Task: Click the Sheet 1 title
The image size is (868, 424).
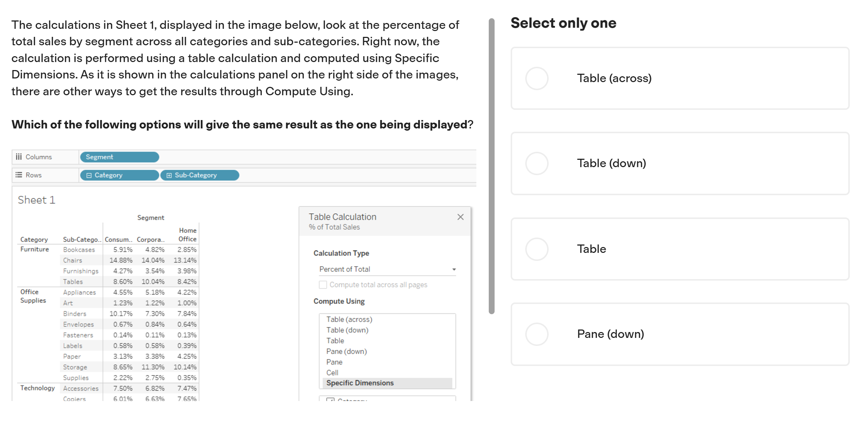Action: [37, 200]
